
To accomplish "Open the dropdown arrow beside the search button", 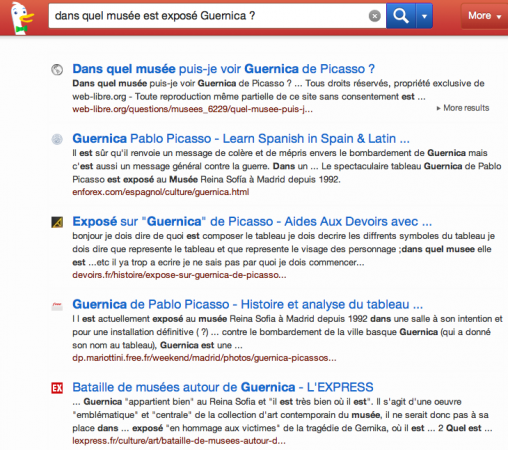I will coord(424,16).
